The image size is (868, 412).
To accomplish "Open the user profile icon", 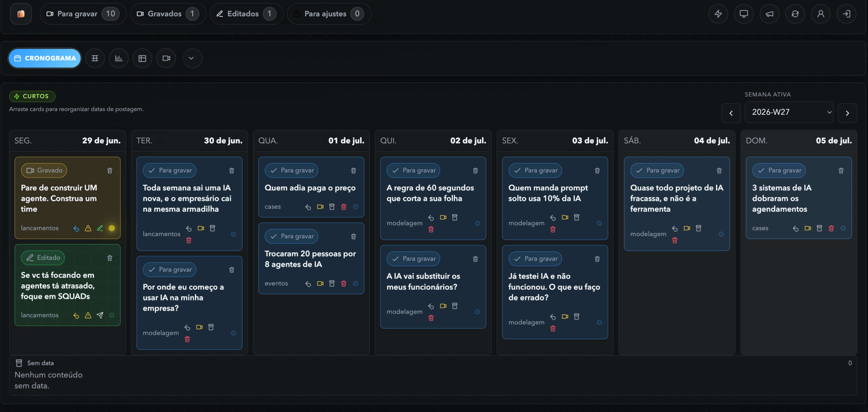I will (x=821, y=14).
